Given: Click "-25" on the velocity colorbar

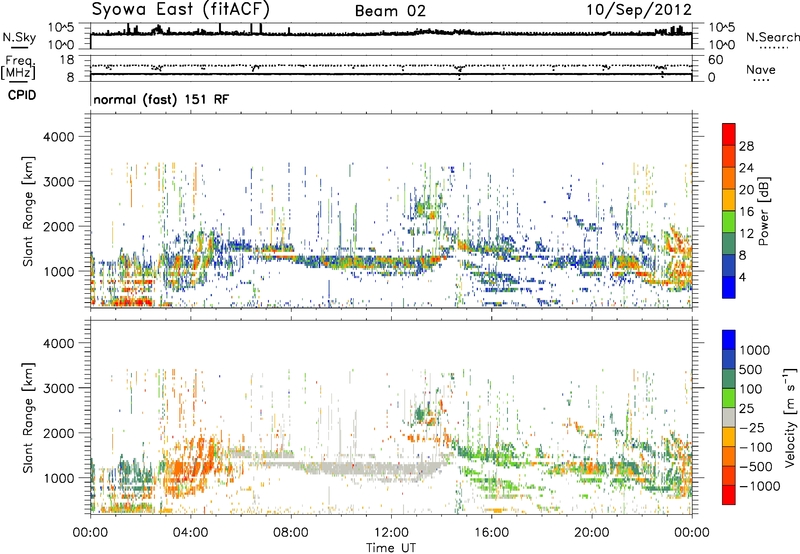Looking at the screenshot, I should [752, 427].
